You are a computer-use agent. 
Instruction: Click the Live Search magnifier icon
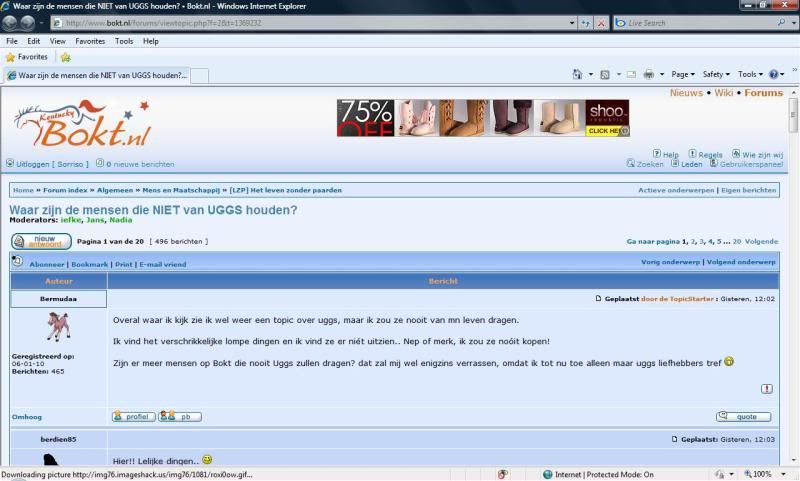click(x=781, y=22)
